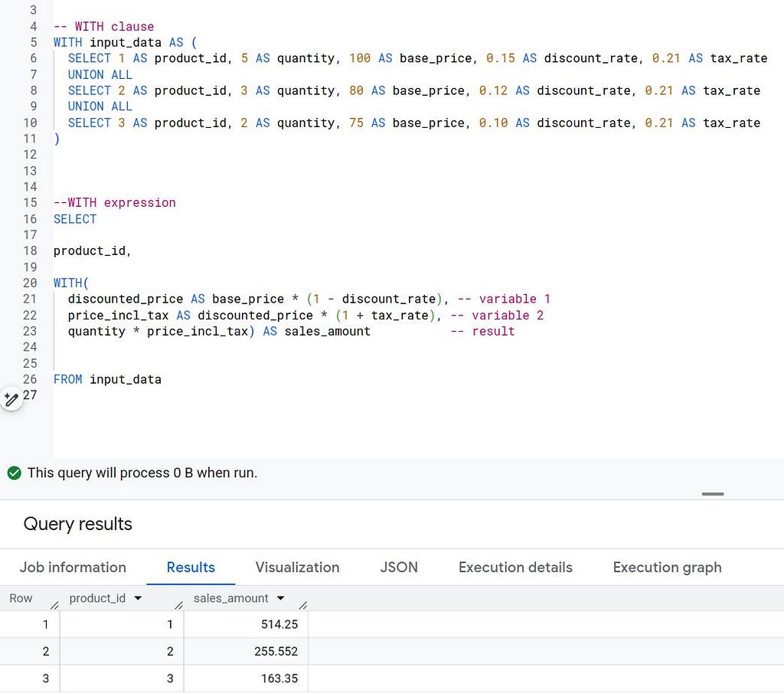Click 'SELECT 1 AS product_id' on line 6
The image size is (784, 694).
[148, 58]
